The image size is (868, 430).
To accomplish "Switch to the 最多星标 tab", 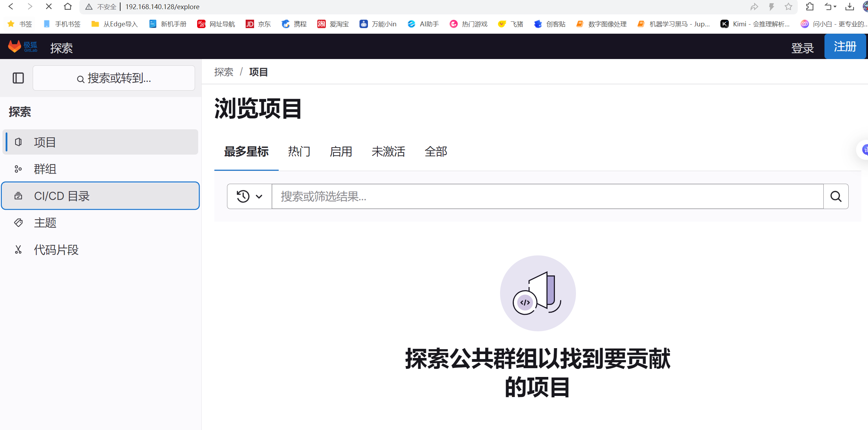I will click(x=246, y=152).
